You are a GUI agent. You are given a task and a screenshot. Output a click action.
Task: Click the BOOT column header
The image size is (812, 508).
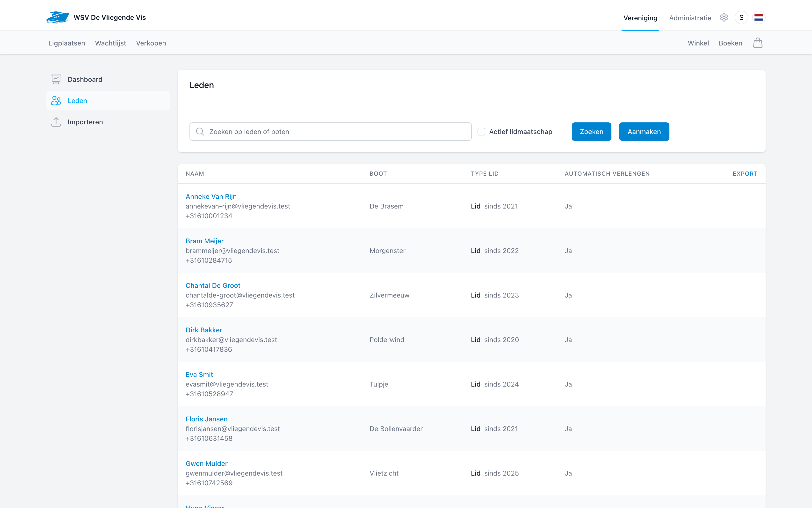378,174
